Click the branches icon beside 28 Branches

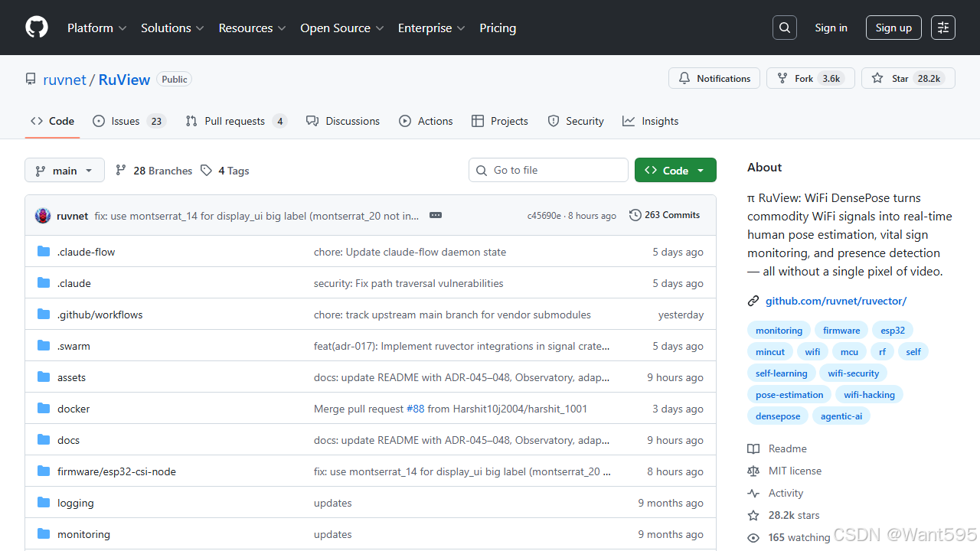coord(121,170)
